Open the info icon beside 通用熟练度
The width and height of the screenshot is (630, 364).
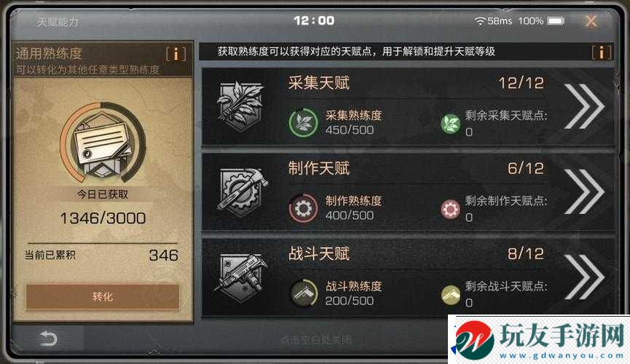(x=176, y=54)
